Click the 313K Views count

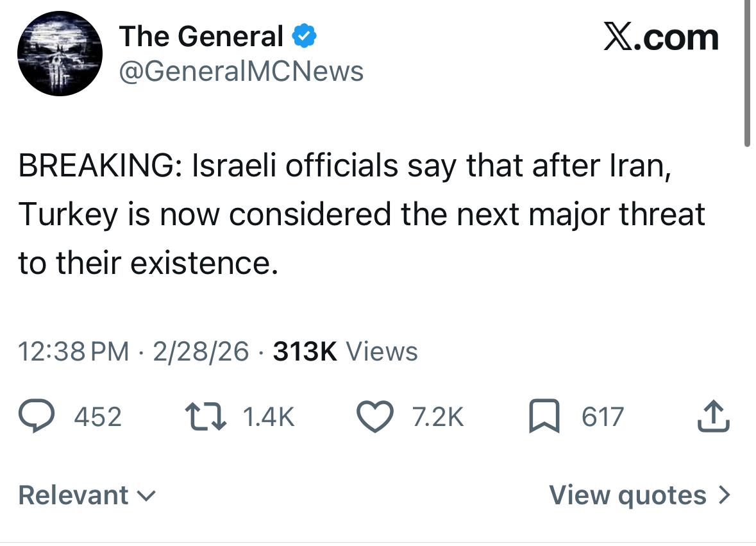coord(345,351)
